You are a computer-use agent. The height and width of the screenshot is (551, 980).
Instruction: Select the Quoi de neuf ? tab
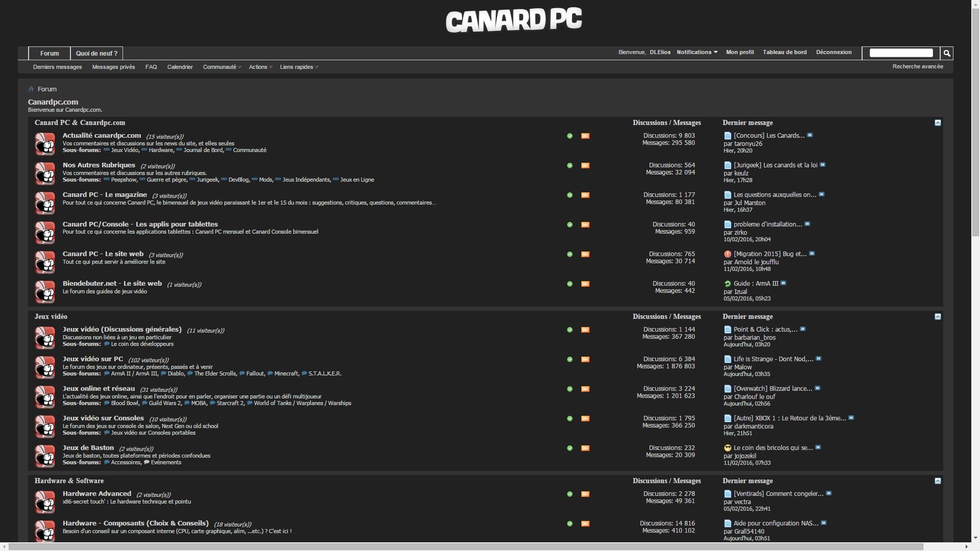click(x=96, y=53)
